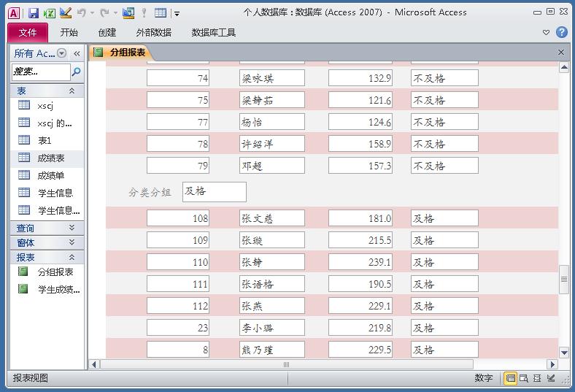Select the 学生信息 table
Viewport: 575px width, 392px height.
[47, 193]
